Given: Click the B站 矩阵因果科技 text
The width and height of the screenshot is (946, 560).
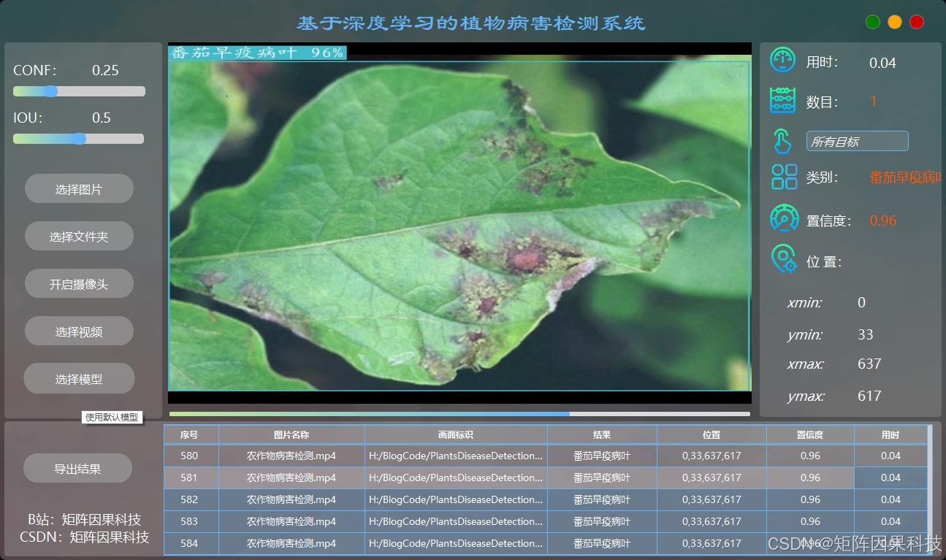Looking at the screenshot, I should click(84, 520).
